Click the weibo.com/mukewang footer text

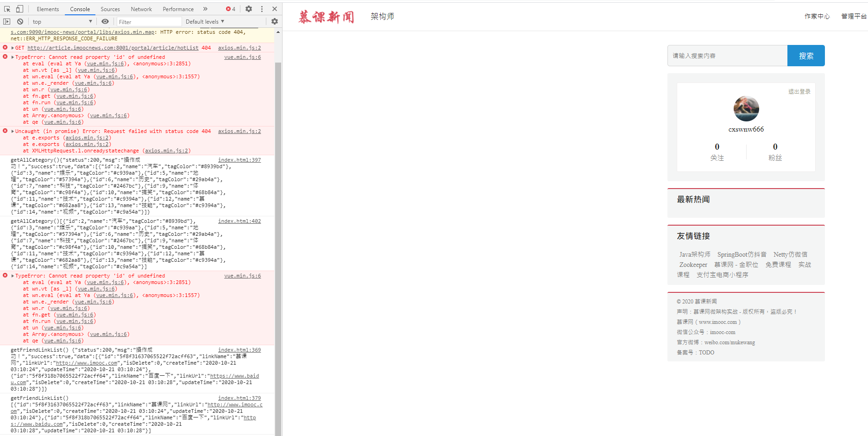click(x=730, y=342)
